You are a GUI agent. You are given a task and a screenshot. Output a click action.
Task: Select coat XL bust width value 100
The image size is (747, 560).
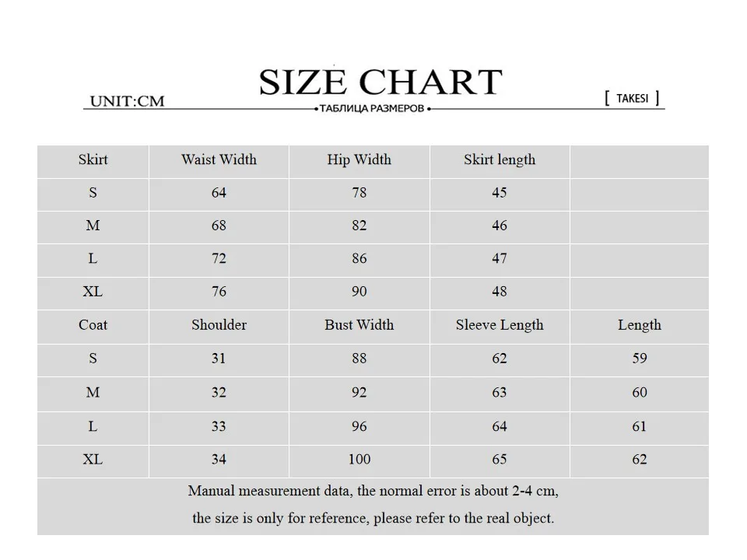(x=359, y=459)
